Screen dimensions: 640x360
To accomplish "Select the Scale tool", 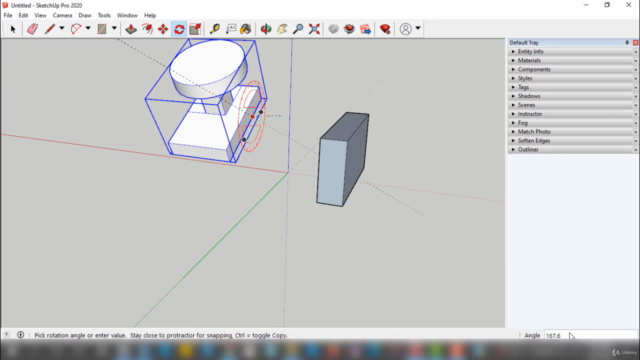I will tap(195, 29).
